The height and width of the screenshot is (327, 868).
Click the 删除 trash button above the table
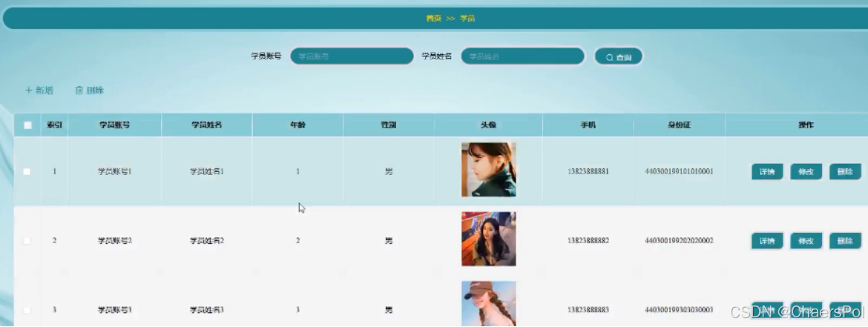tap(90, 90)
